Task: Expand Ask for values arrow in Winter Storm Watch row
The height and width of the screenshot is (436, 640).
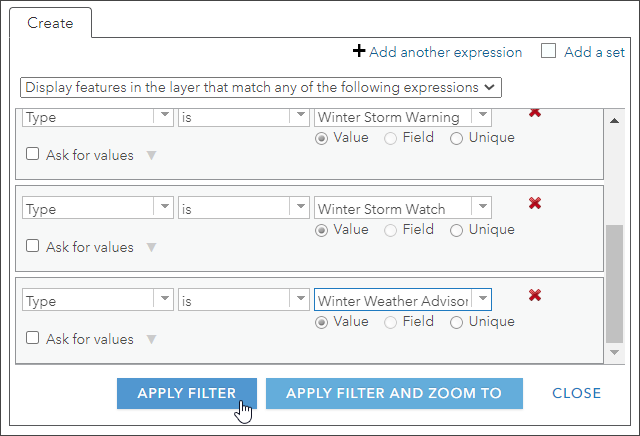Action: coord(152,247)
